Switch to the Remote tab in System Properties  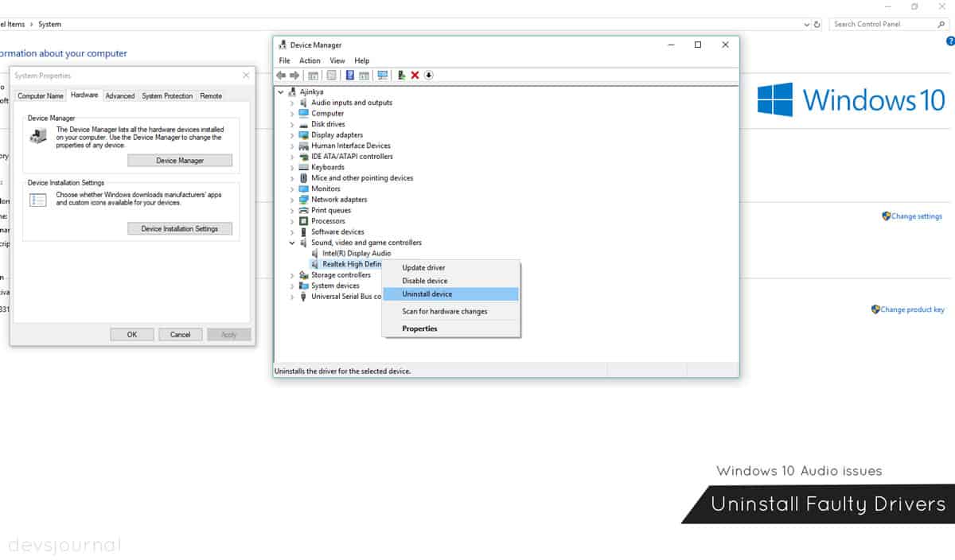click(x=211, y=96)
